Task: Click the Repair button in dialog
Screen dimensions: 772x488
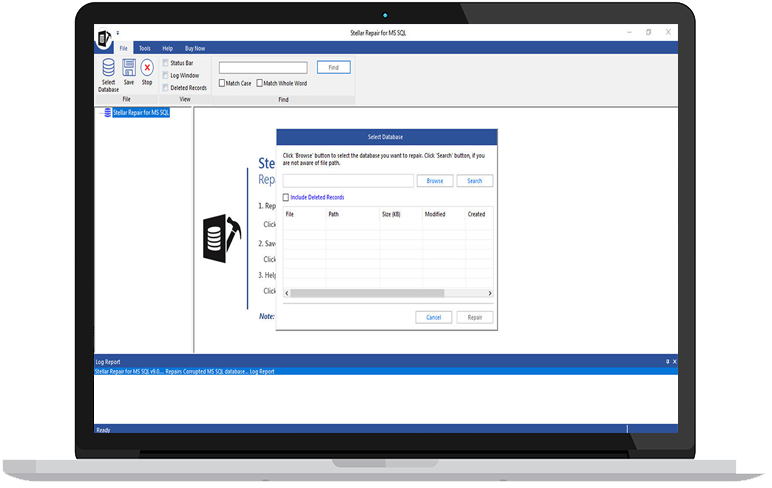Action: point(475,318)
